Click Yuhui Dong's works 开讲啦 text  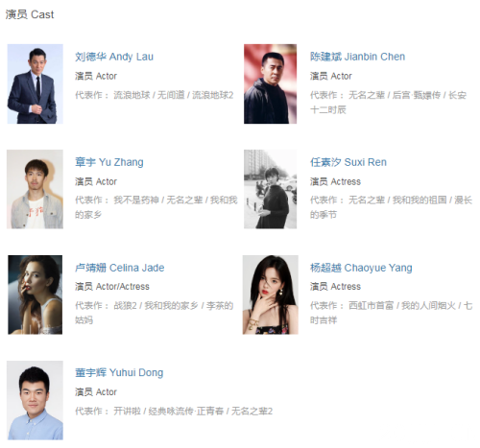[x=127, y=411]
